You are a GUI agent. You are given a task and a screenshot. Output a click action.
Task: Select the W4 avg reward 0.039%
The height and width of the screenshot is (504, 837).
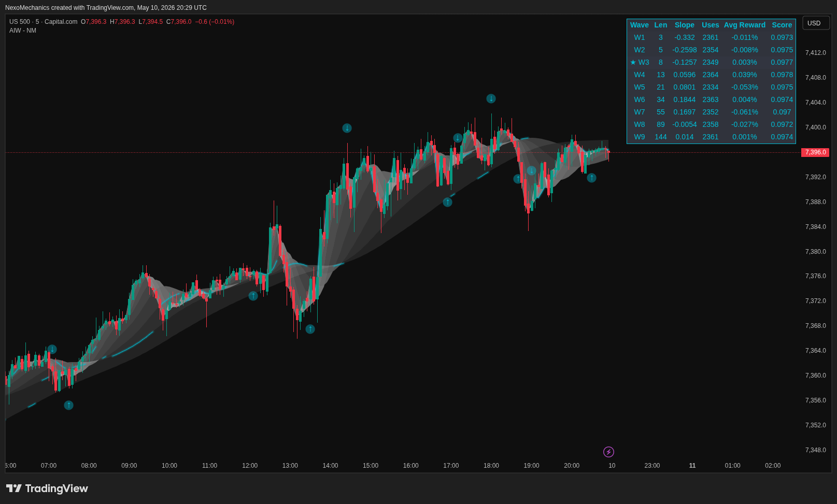pos(745,75)
